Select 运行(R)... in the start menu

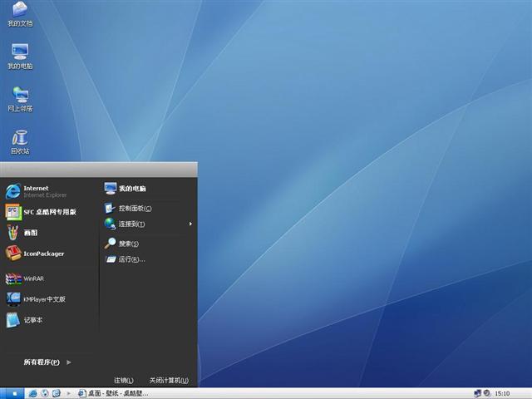pos(131,259)
